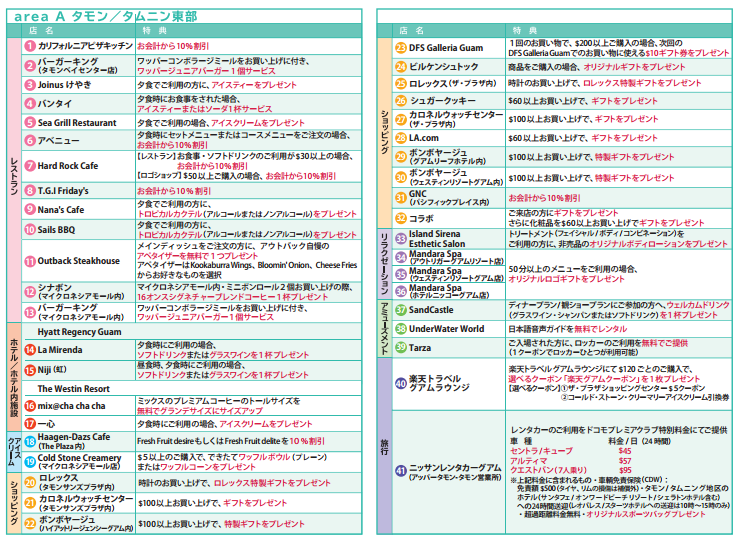Viewport: 739px width, 539px height.
Task: Click お会計から10%割引 offer for T.G.I Friday's
Action: (174, 191)
